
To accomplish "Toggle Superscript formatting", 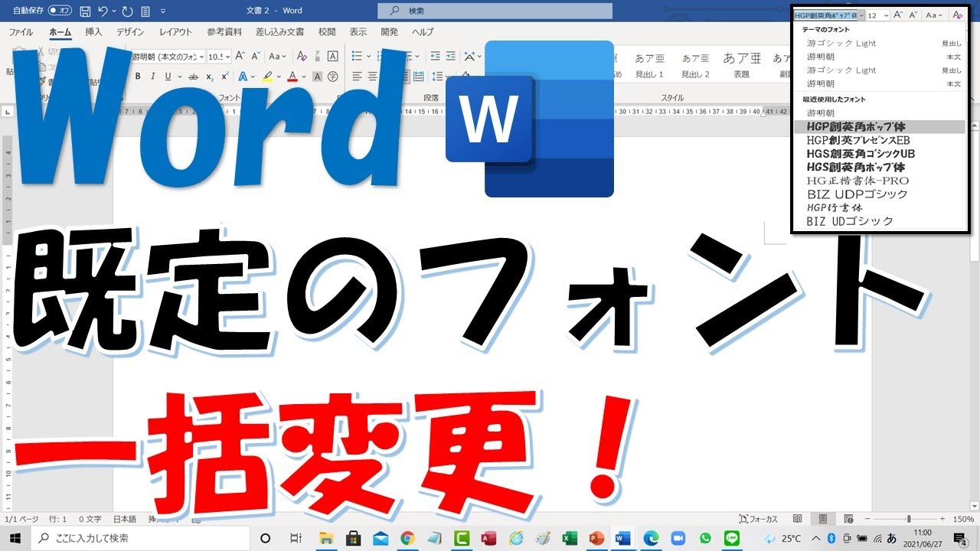I will [224, 77].
